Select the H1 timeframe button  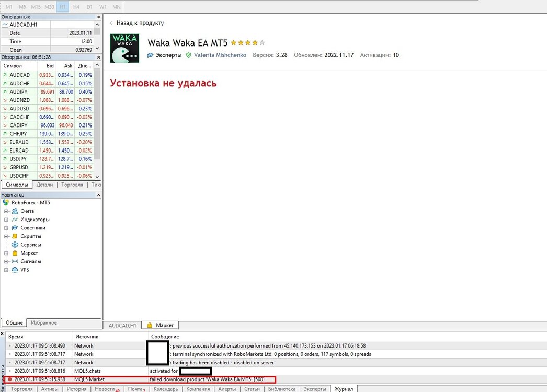point(62,7)
